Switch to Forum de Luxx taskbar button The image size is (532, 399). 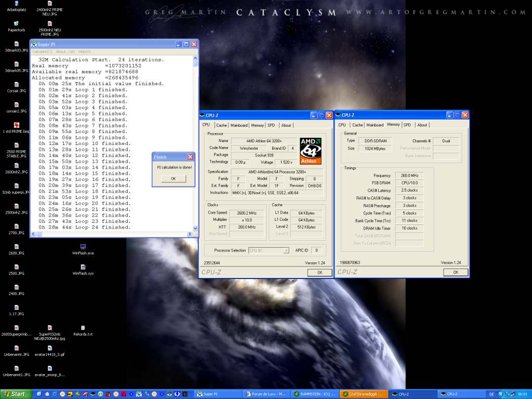pos(267,394)
